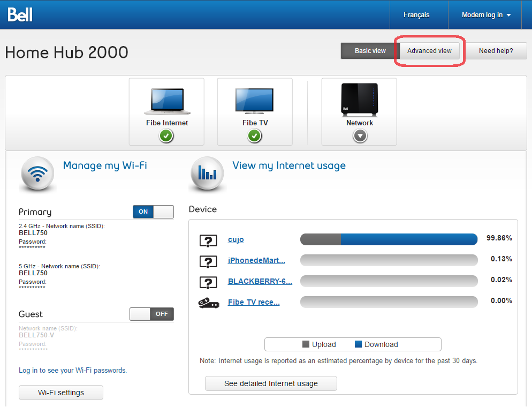
Task: Turn off the Primary Wi-Fi toggle
Action: 154,212
